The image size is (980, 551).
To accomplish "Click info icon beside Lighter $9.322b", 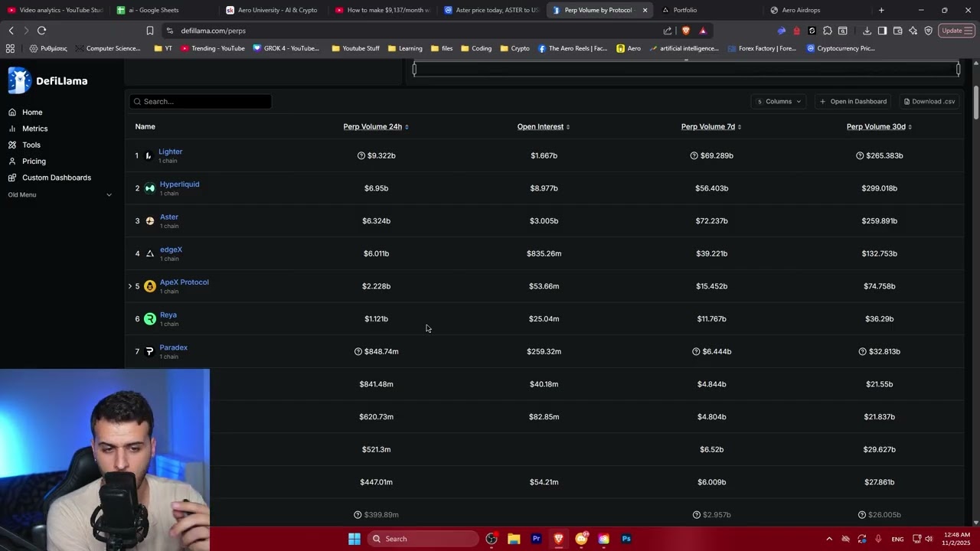I will [361, 155].
